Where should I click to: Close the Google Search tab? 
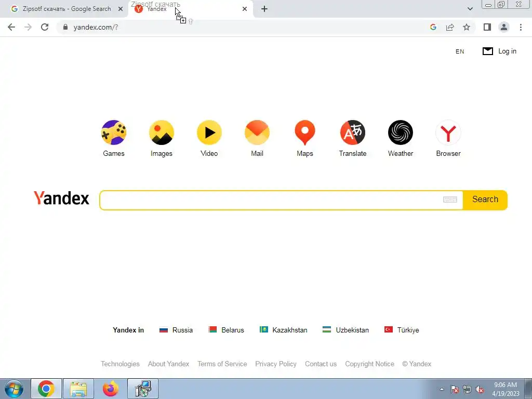point(121,9)
